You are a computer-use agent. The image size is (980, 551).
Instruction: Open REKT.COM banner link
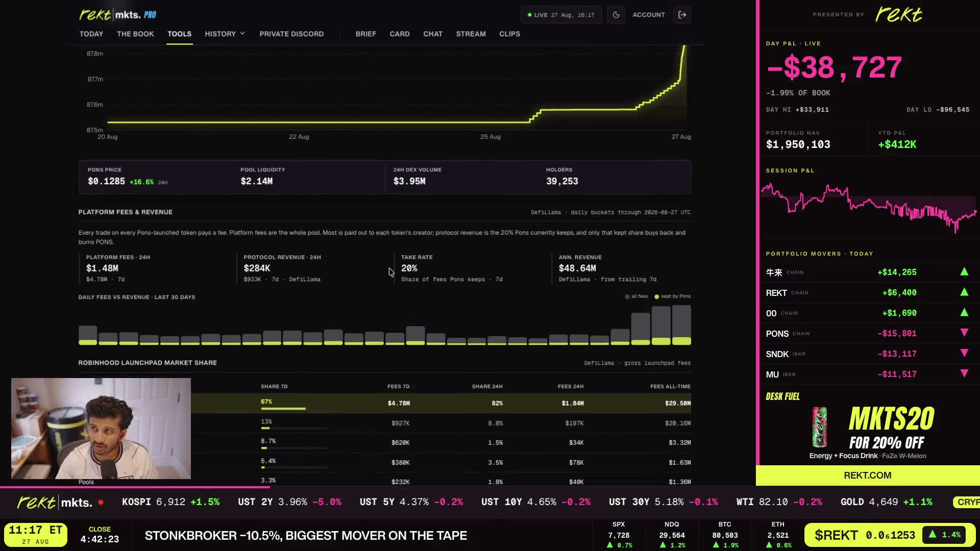pos(868,475)
